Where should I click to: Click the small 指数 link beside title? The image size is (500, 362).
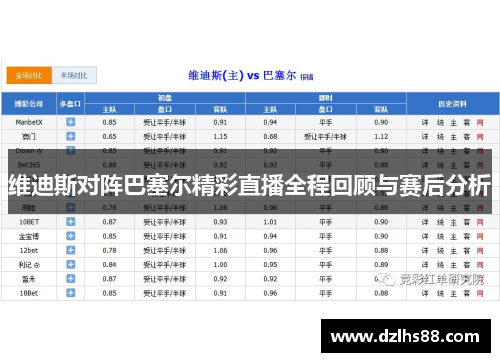coord(307,77)
